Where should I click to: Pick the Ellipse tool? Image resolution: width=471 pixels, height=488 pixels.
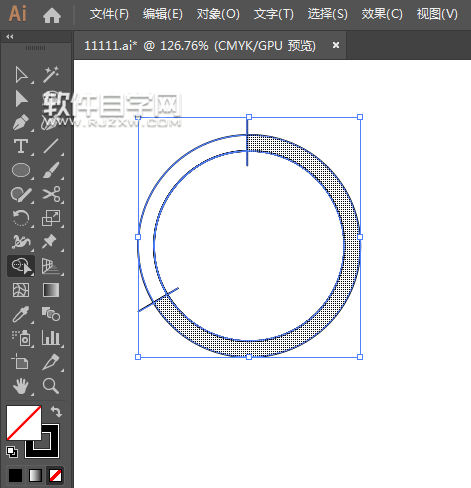(21, 170)
